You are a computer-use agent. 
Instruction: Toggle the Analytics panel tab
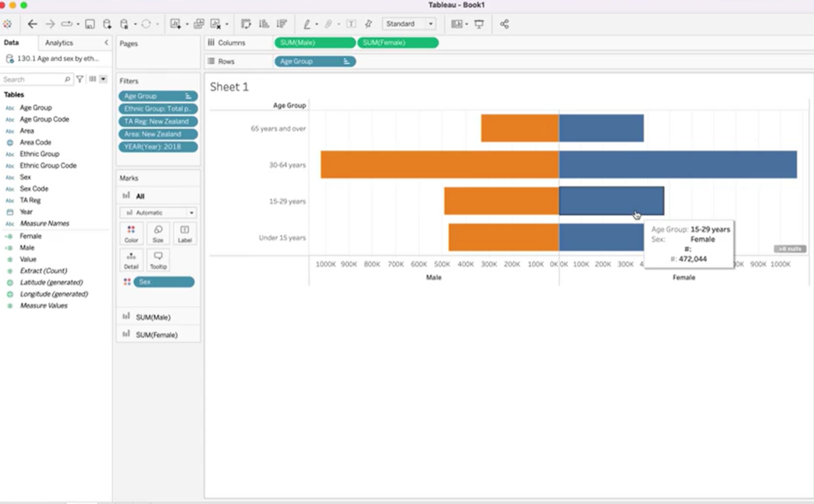(x=59, y=42)
